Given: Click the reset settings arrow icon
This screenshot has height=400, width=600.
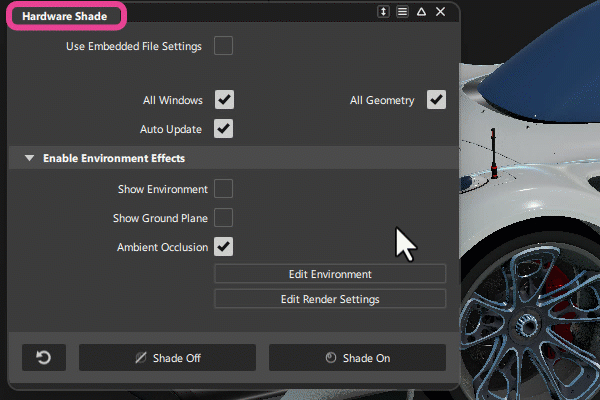Looking at the screenshot, I should 44,358.
